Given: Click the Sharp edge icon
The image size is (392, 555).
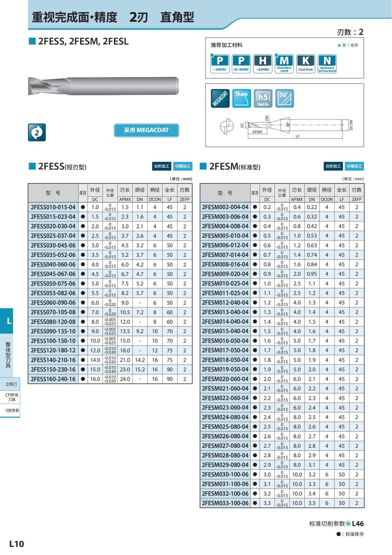Looking at the screenshot, I should point(242,98).
